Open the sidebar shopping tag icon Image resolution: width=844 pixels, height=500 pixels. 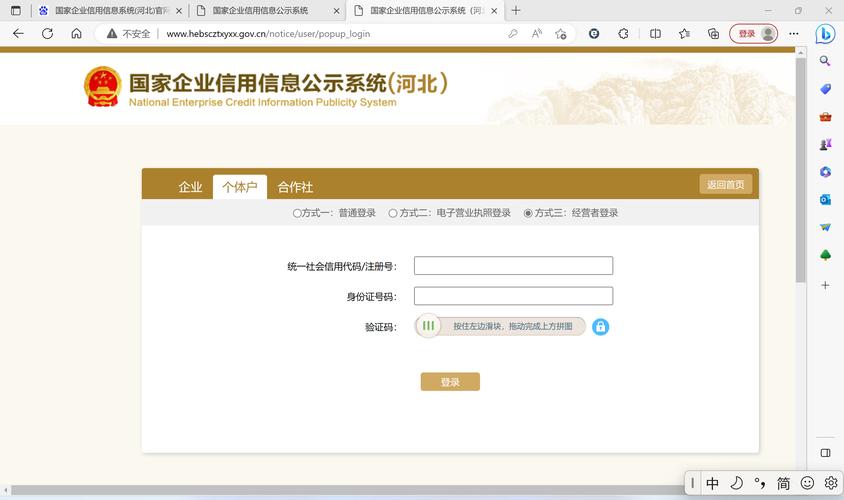click(825, 89)
